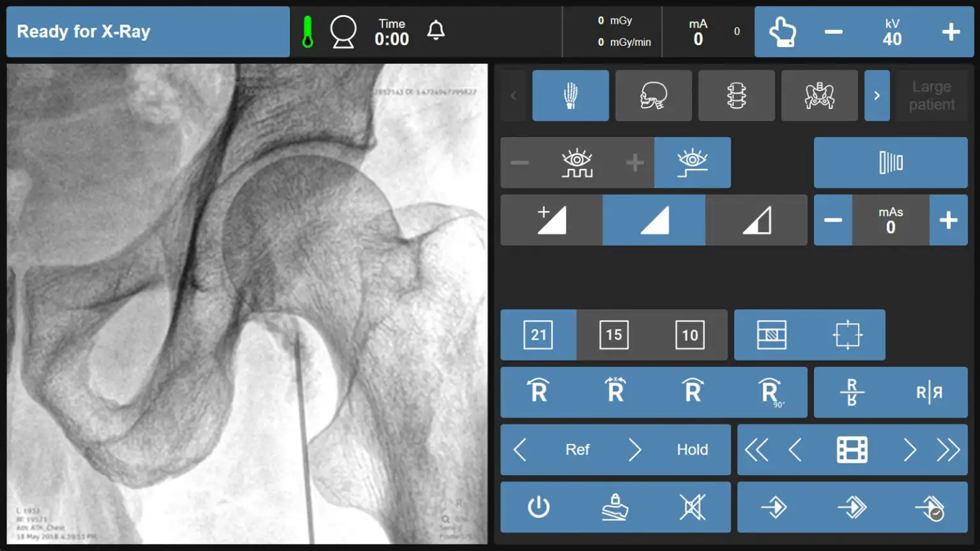Click the kV 40 value
The height and width of the screenshot is (551, 980).
pyautogui.click(x=892, y=32)
